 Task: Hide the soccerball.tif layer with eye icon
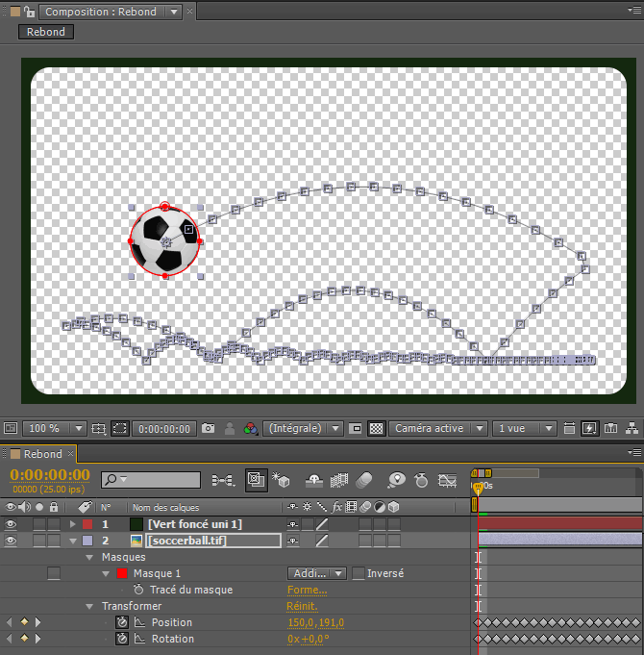10,541
